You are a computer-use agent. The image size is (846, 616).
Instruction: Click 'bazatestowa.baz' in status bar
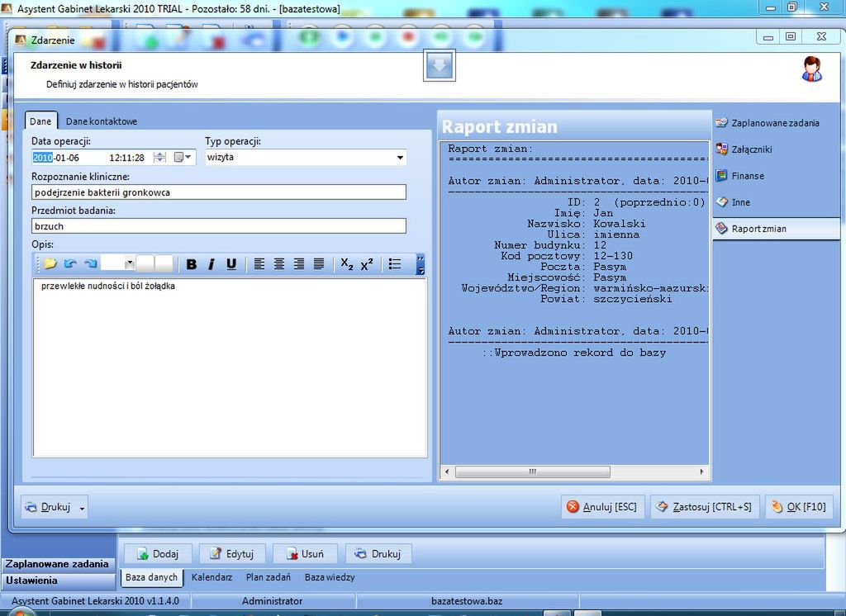[467, 601]
